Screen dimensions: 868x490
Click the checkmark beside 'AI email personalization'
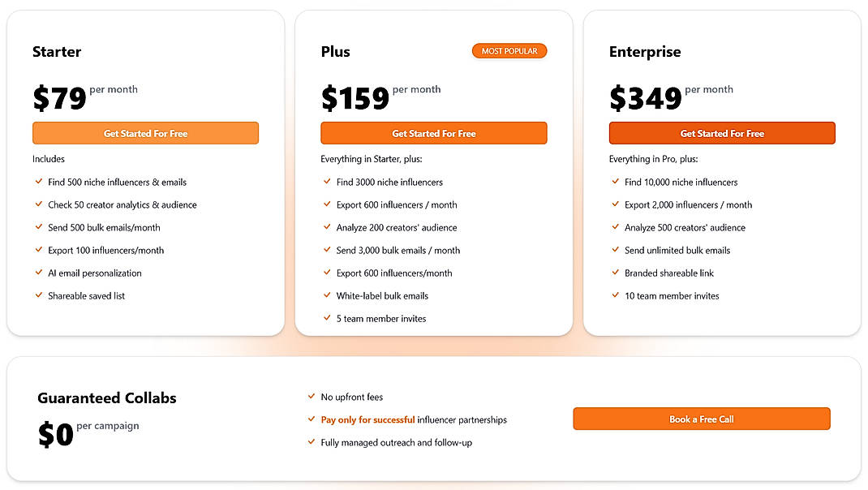(x=39, y=273)
